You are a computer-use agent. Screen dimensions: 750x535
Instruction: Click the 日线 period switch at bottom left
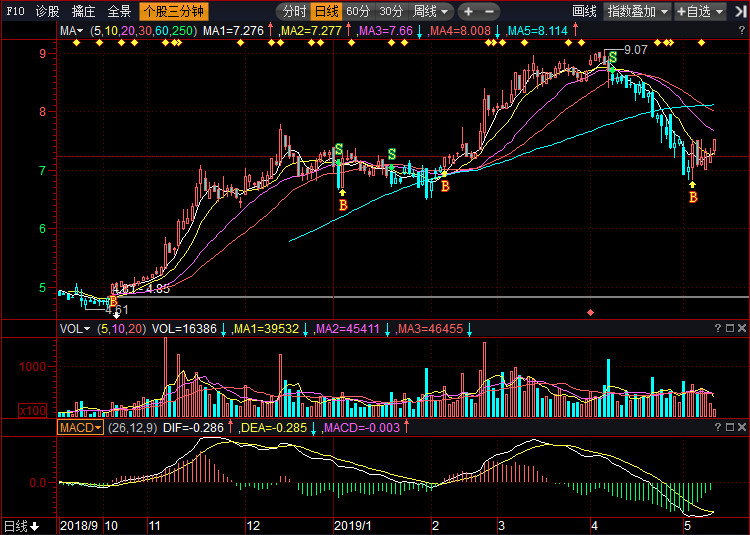(21, 526)
